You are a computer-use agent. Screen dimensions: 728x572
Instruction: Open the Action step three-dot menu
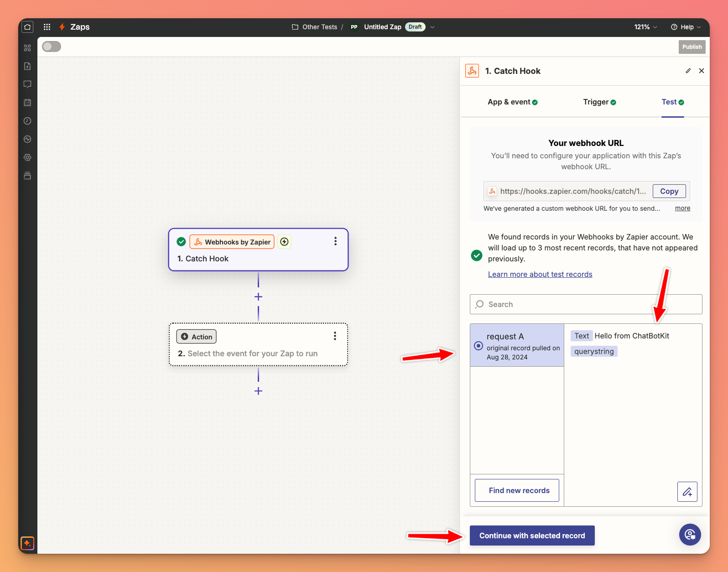(x=335, y=336)
